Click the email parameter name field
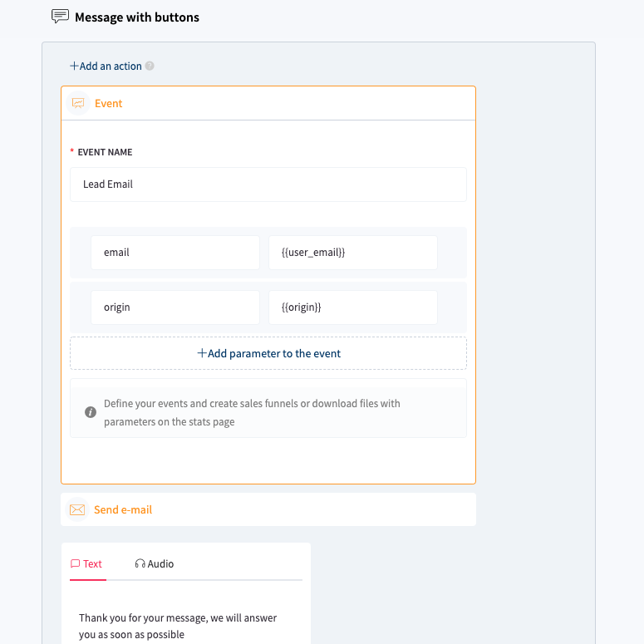 click(x=175, y=253)
